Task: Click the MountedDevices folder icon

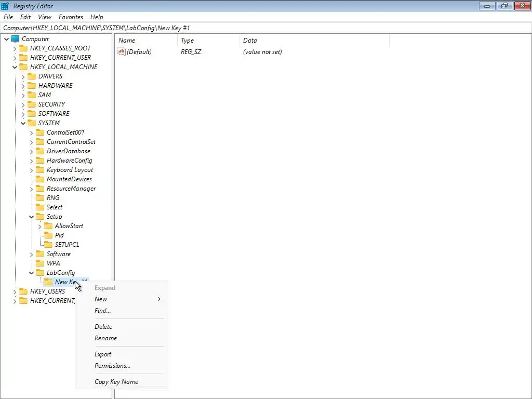Action: pos(40,179)
